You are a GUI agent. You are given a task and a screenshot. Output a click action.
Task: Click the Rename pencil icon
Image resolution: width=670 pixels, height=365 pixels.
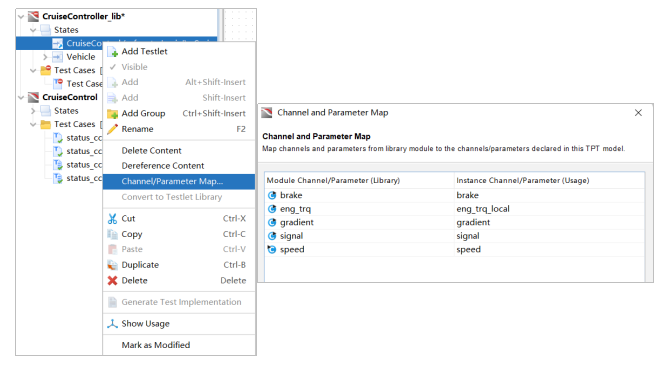click(x=112, y=129)
